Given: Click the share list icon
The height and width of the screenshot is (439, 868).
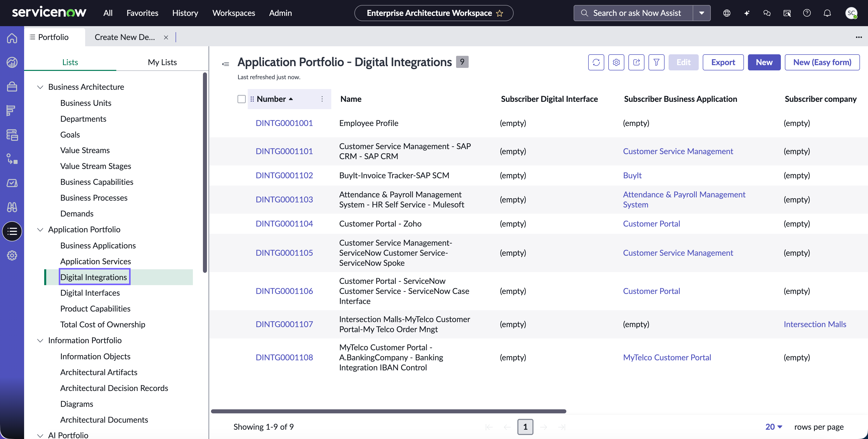Looking at the screenshot, I should (x=636, y=62).
